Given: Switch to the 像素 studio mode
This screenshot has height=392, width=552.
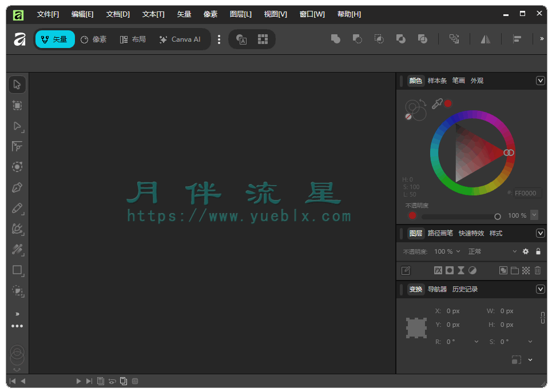Looking at the screenshot, I should [x=94, y=39].
